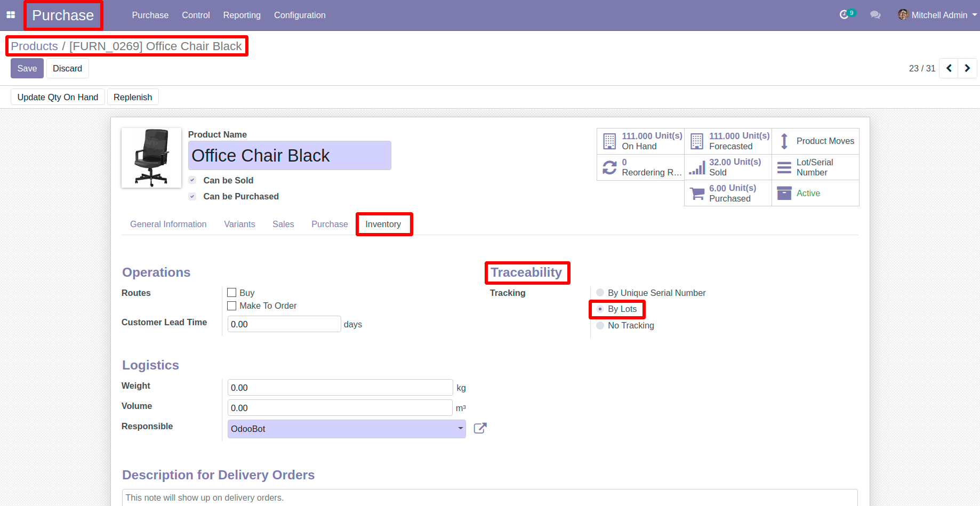Screen dimensions: 980x506
Task: Click the Weight input field
Action: (340, 388)
